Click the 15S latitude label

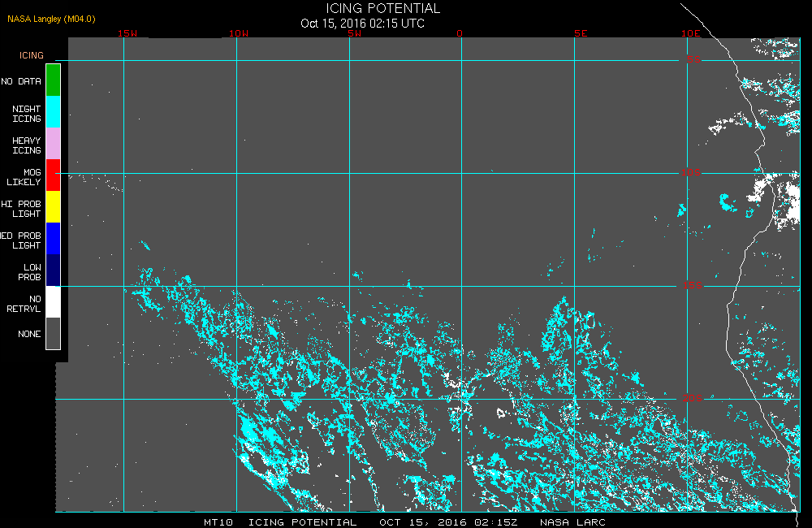693,285
